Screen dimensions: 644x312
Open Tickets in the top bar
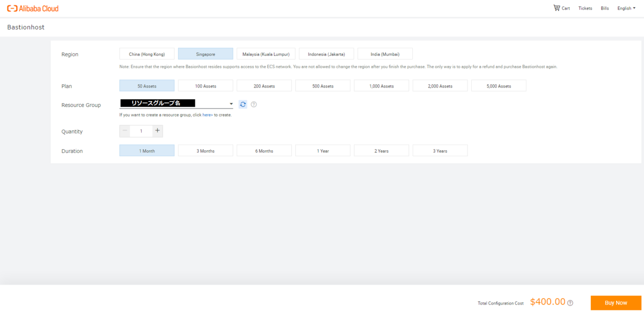(586, 8)
